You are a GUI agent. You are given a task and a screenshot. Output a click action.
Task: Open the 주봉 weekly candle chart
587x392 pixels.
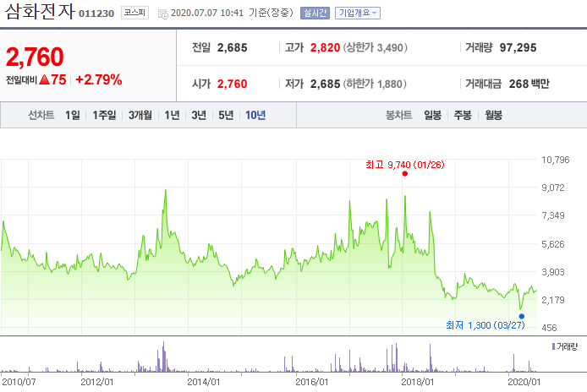coord(463,115)
